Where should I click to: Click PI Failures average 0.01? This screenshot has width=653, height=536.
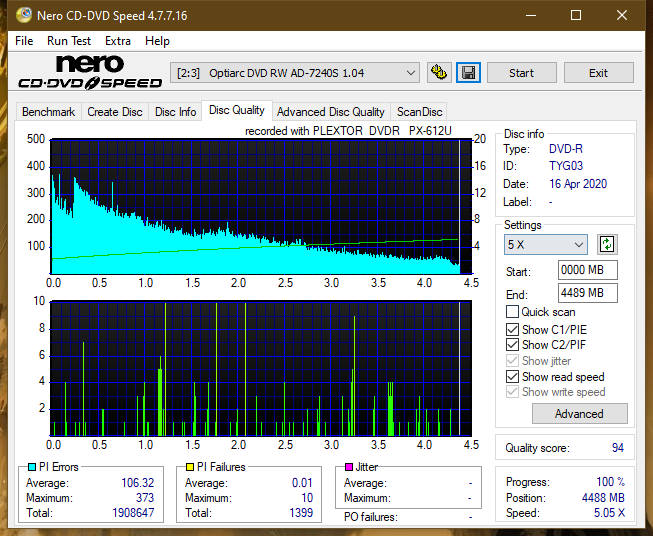pyautogui.click(x=302, y=483)
